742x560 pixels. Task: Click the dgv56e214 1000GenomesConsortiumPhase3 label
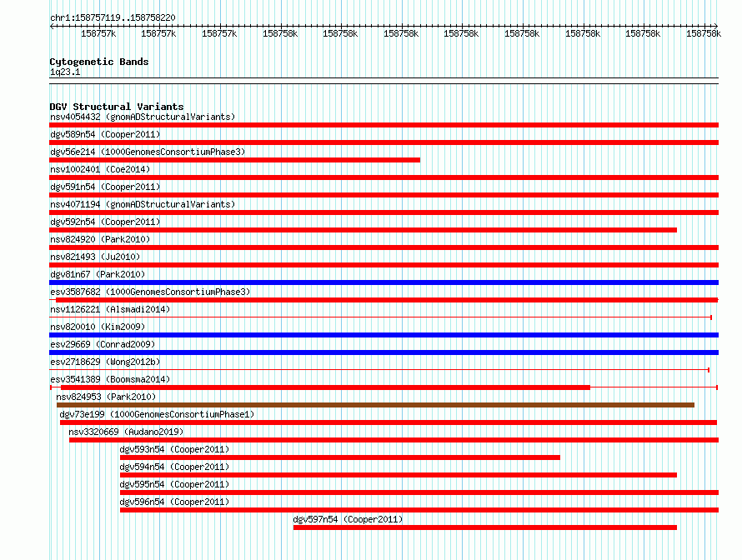(148, 152)
